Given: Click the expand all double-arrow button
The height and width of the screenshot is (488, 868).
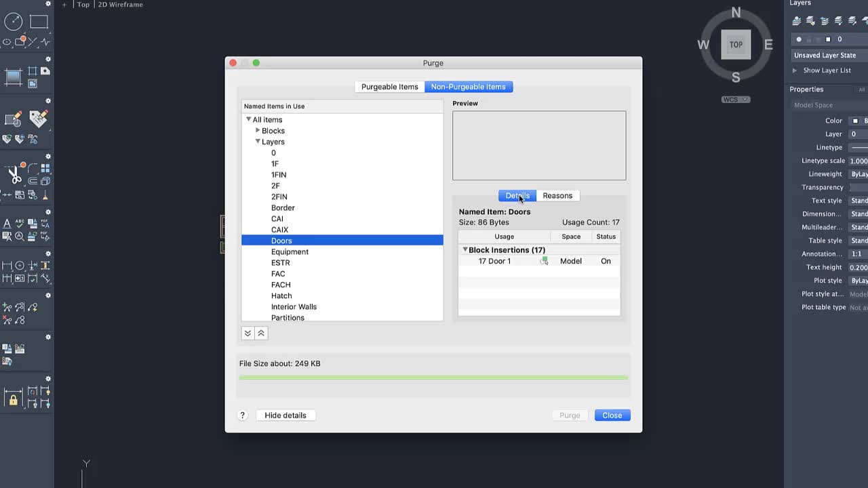Looking at the screenshot, I should click(x=248, y=333).
